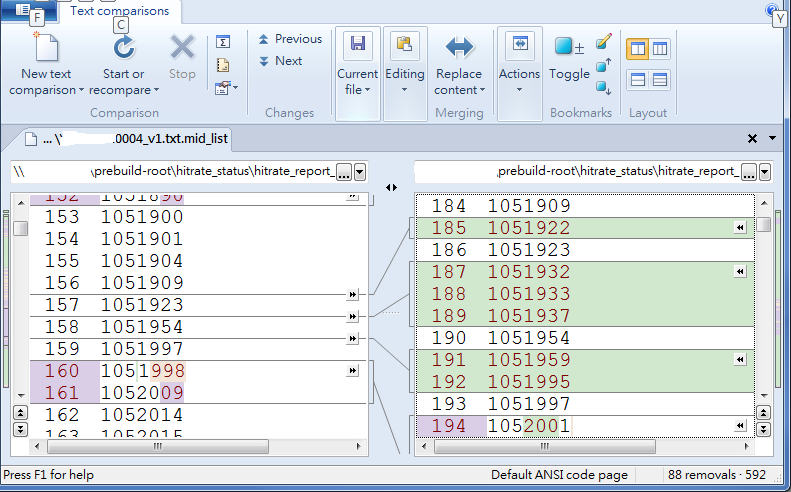This screenshot has width=791, height=492.
Task: Left pane jump to next change
Action: pos(20,429)
